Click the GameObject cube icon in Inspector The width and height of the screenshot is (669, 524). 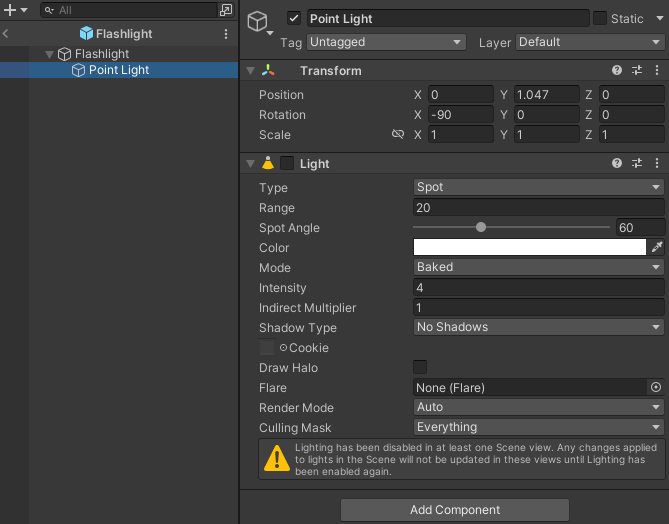pos(257,21)
